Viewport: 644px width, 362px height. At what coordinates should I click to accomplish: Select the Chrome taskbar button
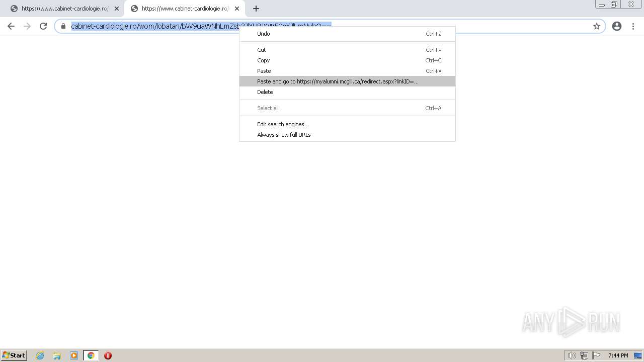tap(91, 355)
